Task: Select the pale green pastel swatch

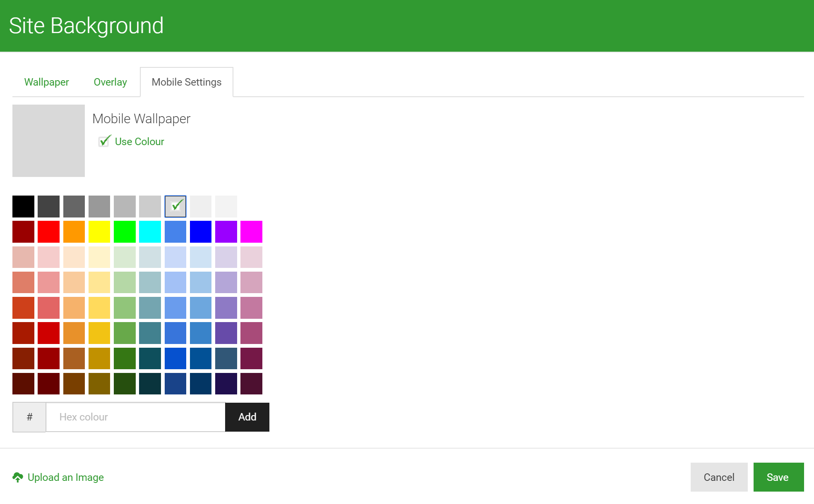Action: (125, 257)
